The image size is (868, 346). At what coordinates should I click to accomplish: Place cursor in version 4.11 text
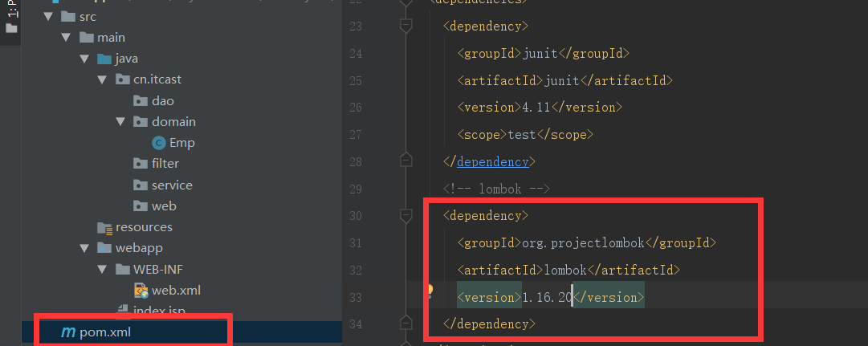(536, 108)
